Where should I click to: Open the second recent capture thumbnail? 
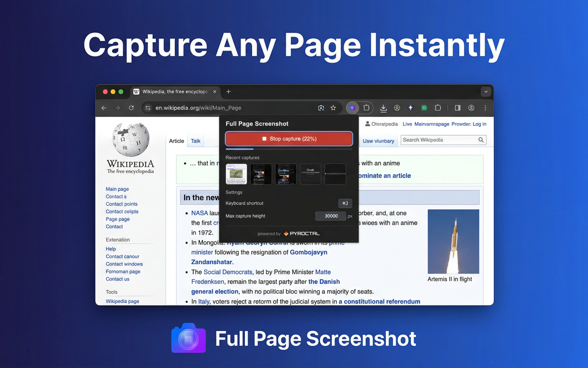pos(261,174)
